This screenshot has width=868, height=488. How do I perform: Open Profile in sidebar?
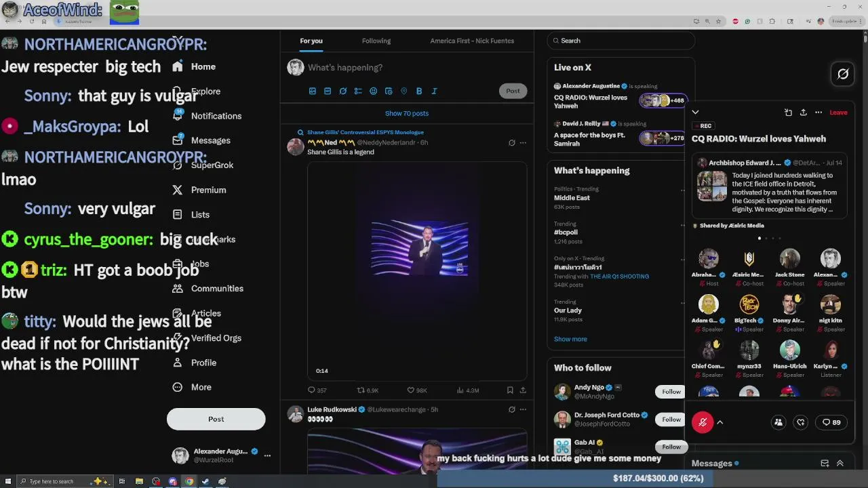coord(195,363)
